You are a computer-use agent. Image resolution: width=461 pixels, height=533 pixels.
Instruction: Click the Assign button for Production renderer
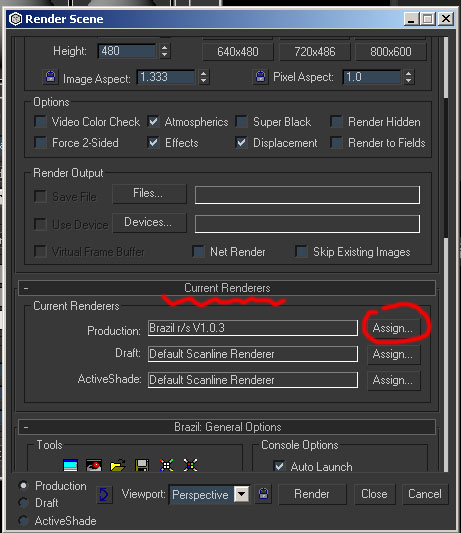(x=393, y=328)
